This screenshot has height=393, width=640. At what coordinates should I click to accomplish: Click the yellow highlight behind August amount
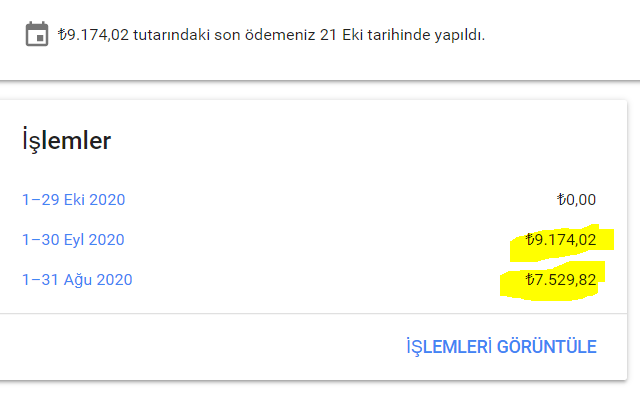coord(552,281)
